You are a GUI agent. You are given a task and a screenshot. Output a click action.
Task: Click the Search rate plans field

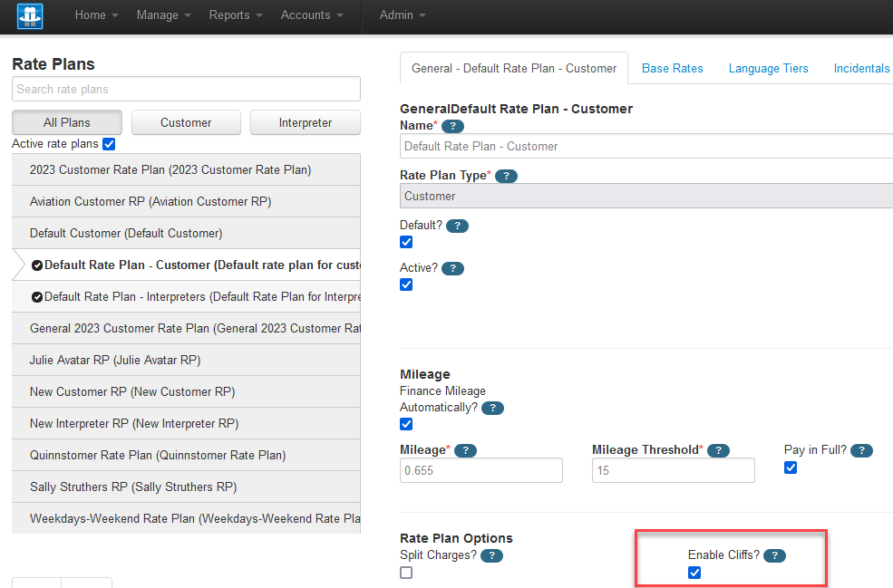click(x=186, y=89)
